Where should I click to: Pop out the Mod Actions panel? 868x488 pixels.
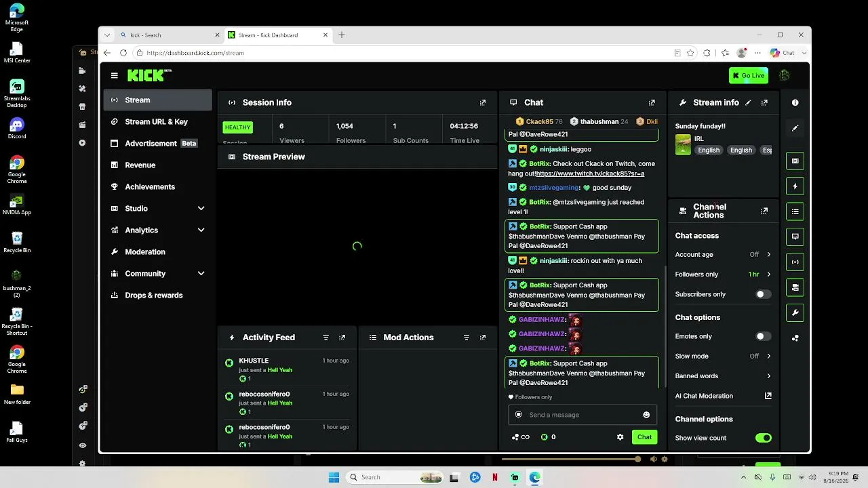pyautogui.click(x=483, y=338)
